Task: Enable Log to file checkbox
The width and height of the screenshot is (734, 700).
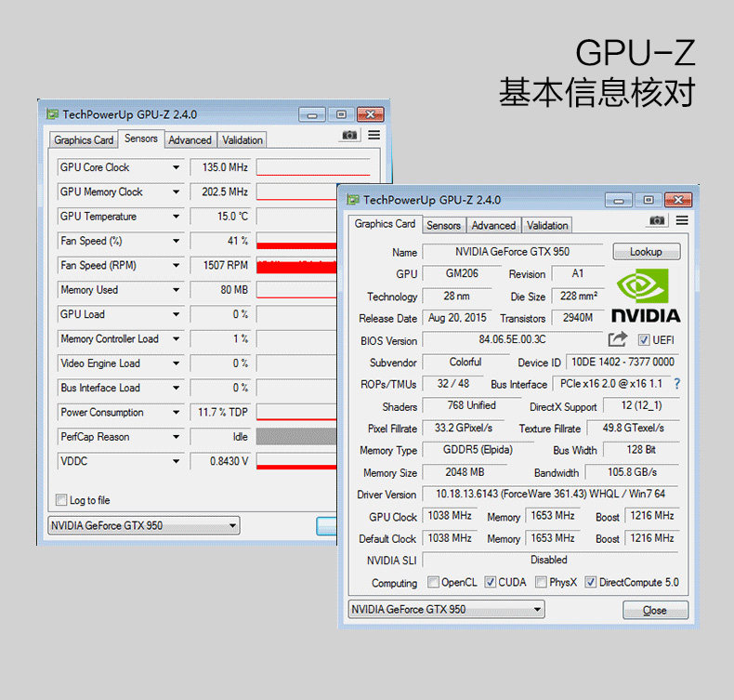Action: point(60,500)
